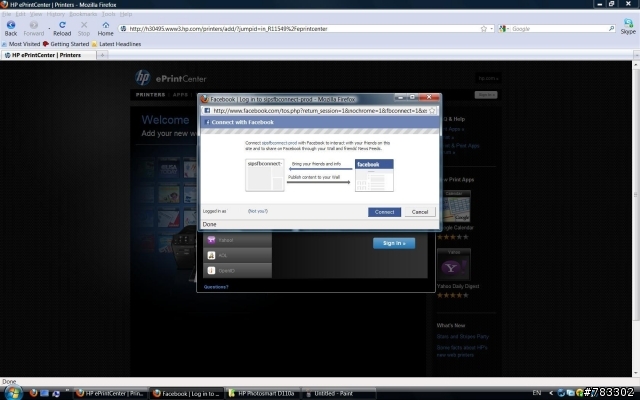
Task: Switch to Facebook Log in taskbar window
Action: click(x=187, y=393)
